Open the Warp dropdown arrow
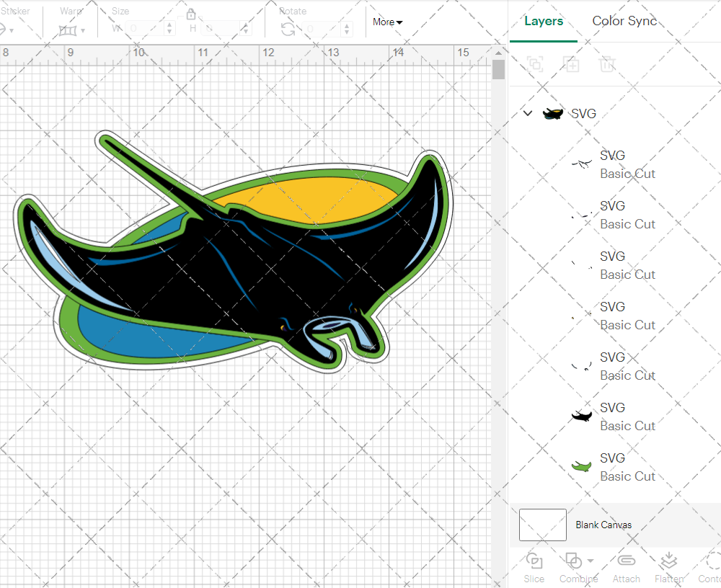The width and height of the screenshot is (721, 588). point(83,31)
